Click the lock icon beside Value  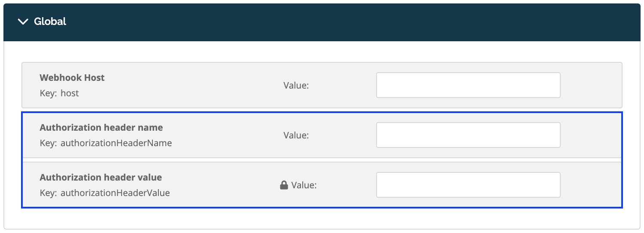pyautogui.click(x=284, y=185)
